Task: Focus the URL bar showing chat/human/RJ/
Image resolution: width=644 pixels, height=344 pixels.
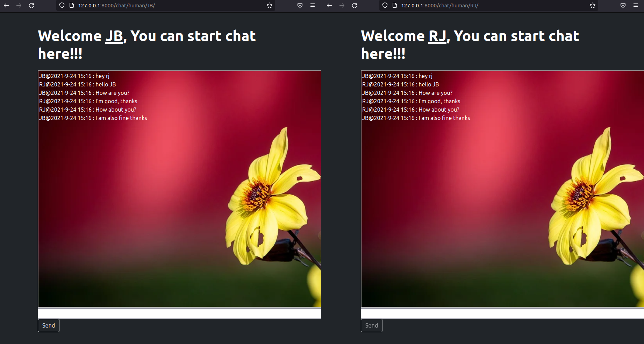Action: (x=489, y=6)
